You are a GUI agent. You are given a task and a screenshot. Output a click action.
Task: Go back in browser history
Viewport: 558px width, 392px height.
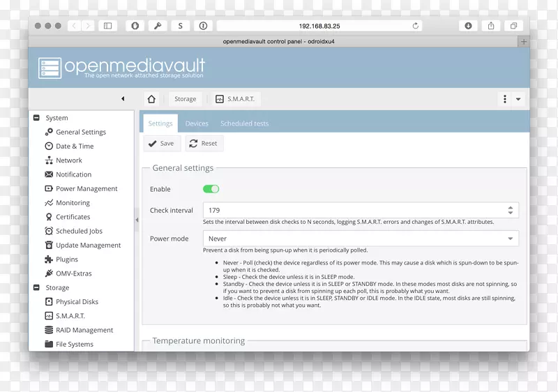pos(74,26)
